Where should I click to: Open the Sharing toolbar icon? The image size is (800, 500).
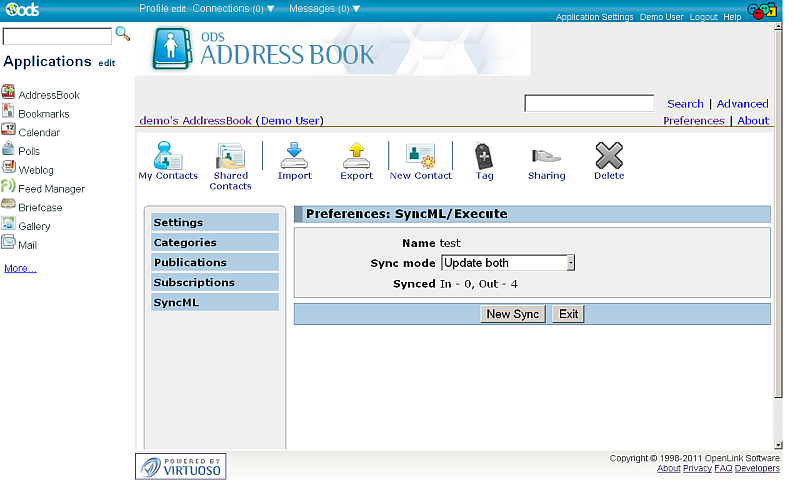coord(546,156)
